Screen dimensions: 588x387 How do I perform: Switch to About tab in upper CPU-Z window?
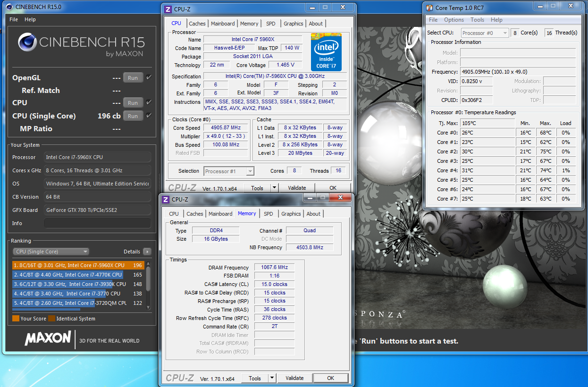coord(316,24)
